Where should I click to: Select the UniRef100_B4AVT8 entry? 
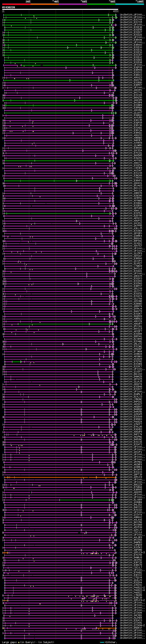(x=131, y=80)
